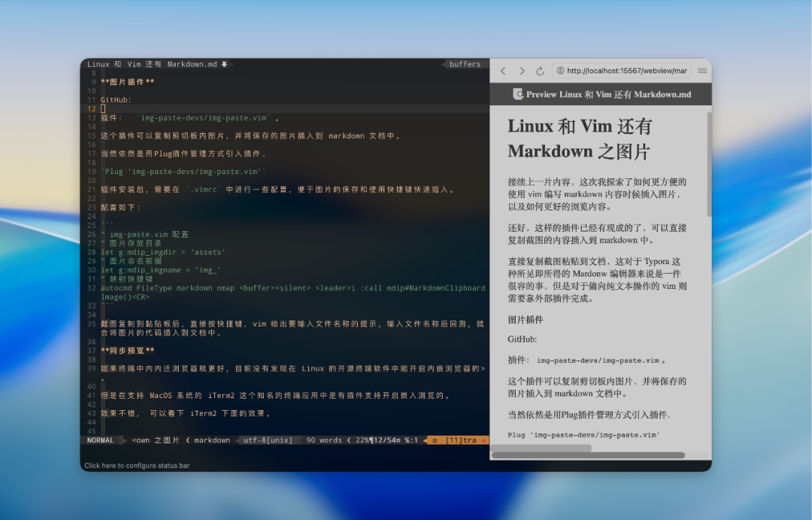Click the cursor block on line 12

[x=103, y=109]
